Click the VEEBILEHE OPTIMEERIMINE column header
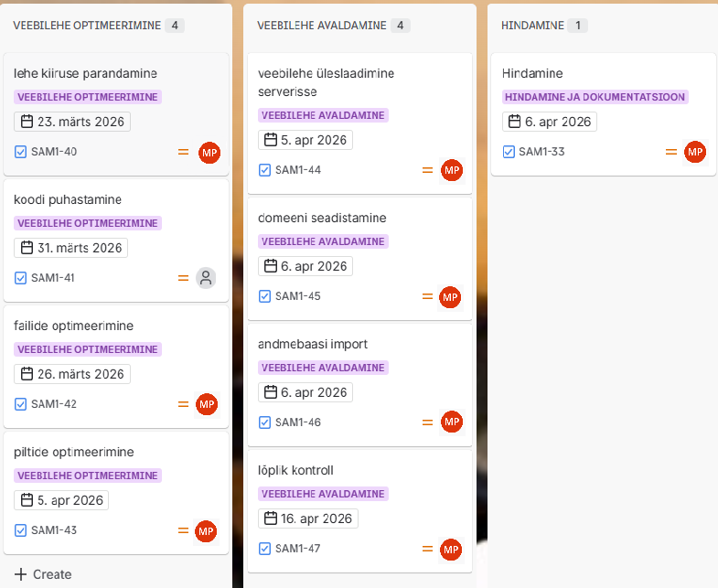 pos(87,26)
